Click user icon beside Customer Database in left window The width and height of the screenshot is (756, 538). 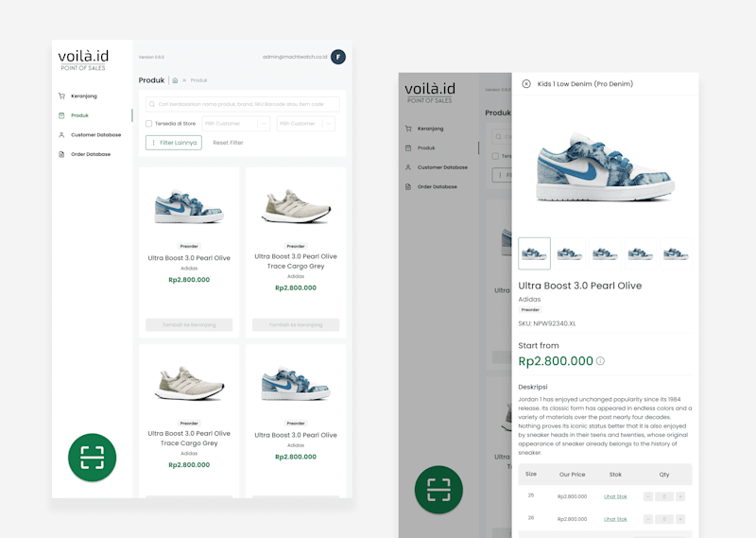point(61,134)
